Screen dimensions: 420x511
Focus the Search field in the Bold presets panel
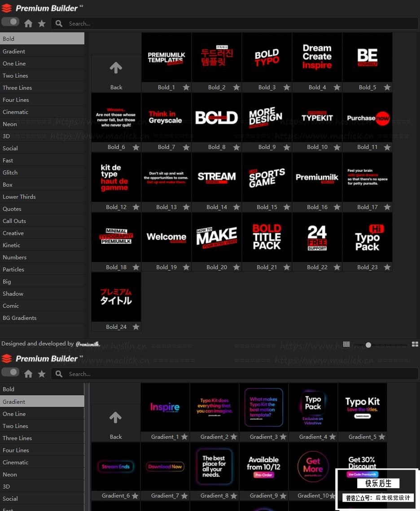(235, 23)
